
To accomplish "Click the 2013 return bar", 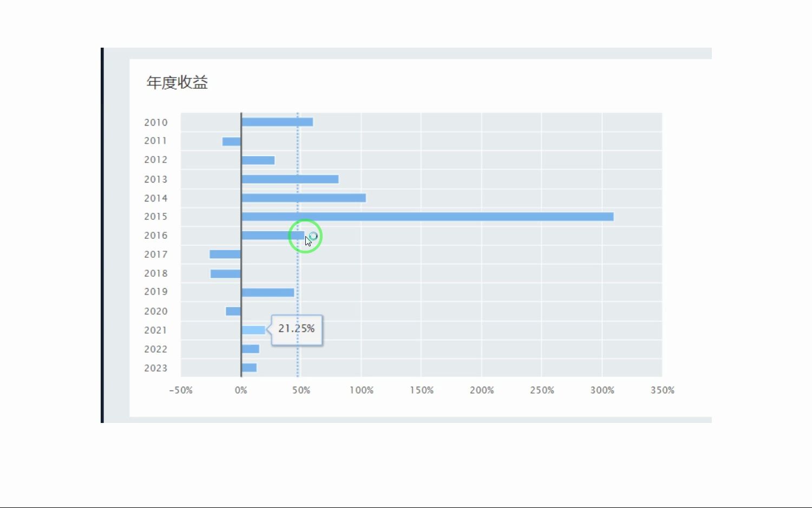I will coord(290,179).
